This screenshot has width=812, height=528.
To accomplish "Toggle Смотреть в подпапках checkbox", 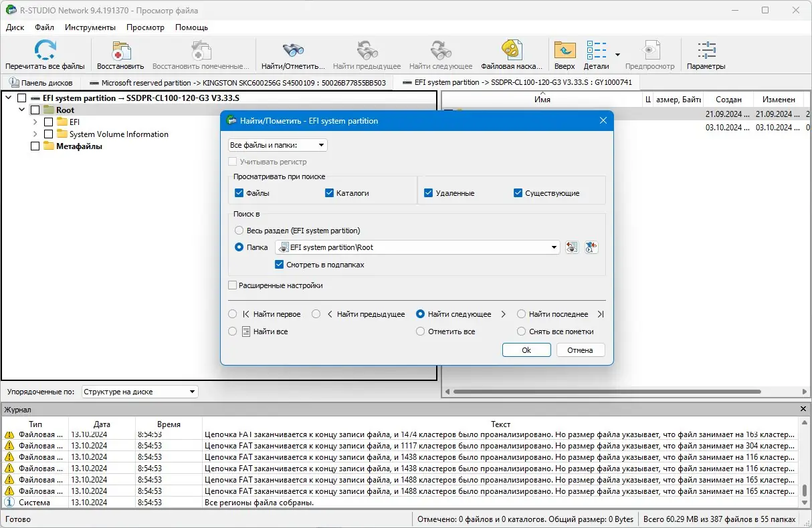I will 280,265.
